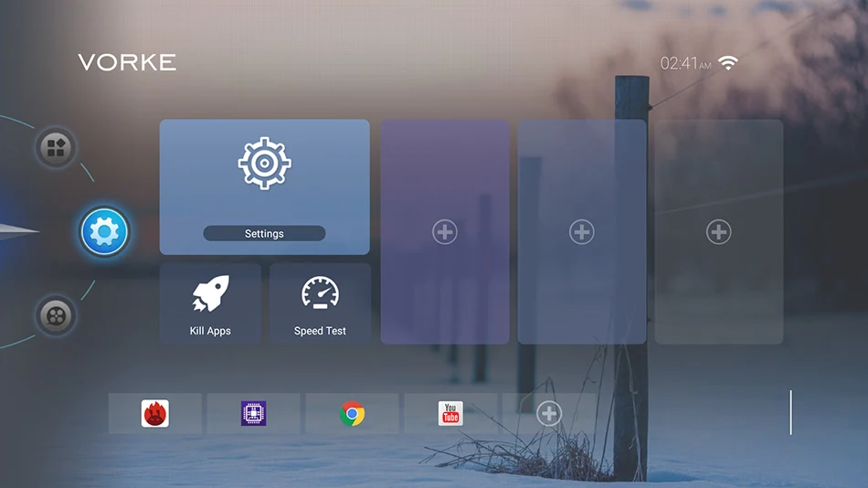The height and width of the screenshot is (488, 868).
Task: Select the highlighted settings gear in sidebar
Action: 104,231
